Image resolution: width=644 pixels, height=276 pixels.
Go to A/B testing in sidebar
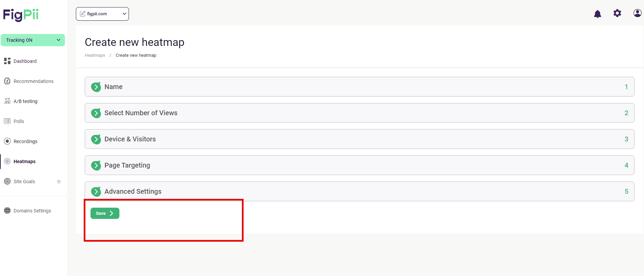coord(26,101)
